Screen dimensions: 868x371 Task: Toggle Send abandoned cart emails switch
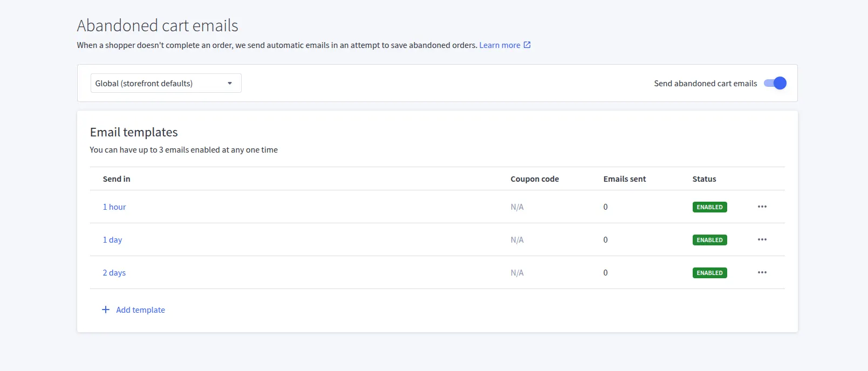(775, 83)
